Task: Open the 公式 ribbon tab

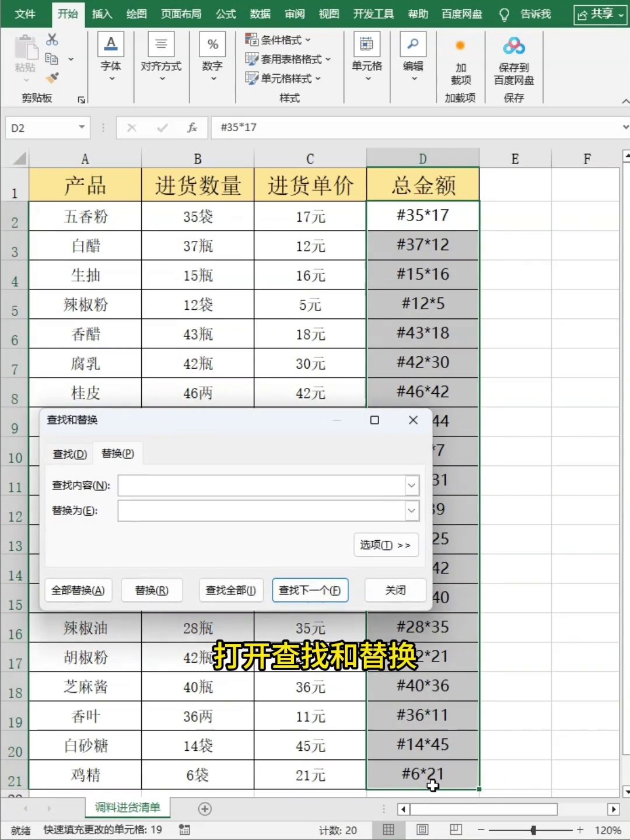Action: pos(226,13)
